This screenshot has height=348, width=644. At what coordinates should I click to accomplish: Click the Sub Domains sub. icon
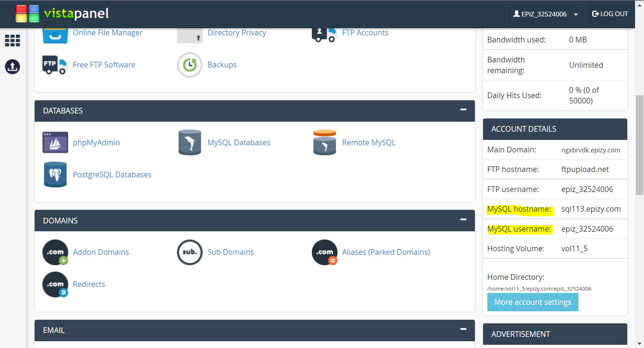[190, 252]
